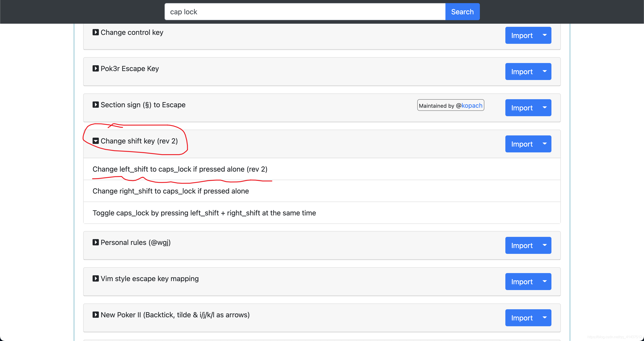
Task: Focus the search field containing cap lock
Action: [305, 12]
